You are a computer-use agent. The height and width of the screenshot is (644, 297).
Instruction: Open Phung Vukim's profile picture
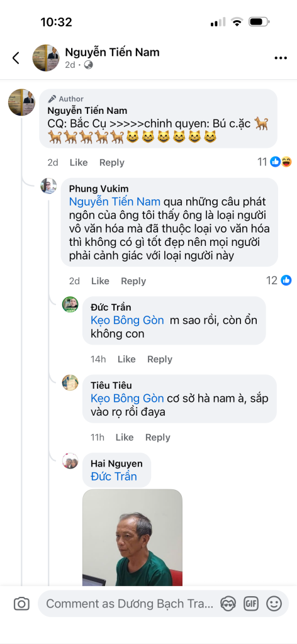click(x=48, y=186)
